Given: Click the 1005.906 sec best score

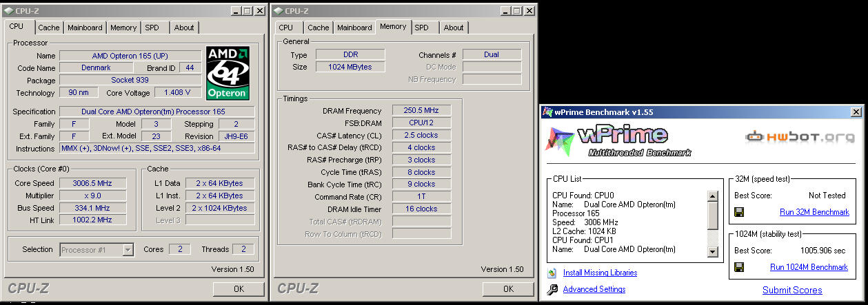Looking at the screenshot, I should coord(824,251).
